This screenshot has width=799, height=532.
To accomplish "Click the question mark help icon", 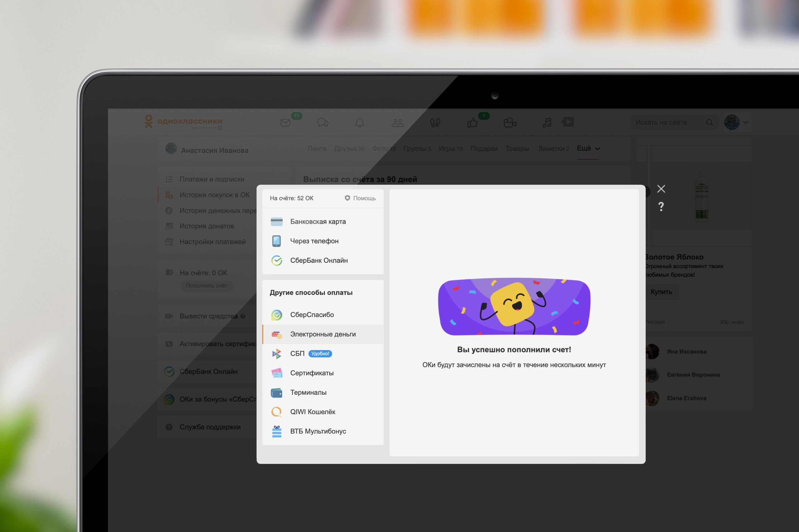I will [661, 207].
